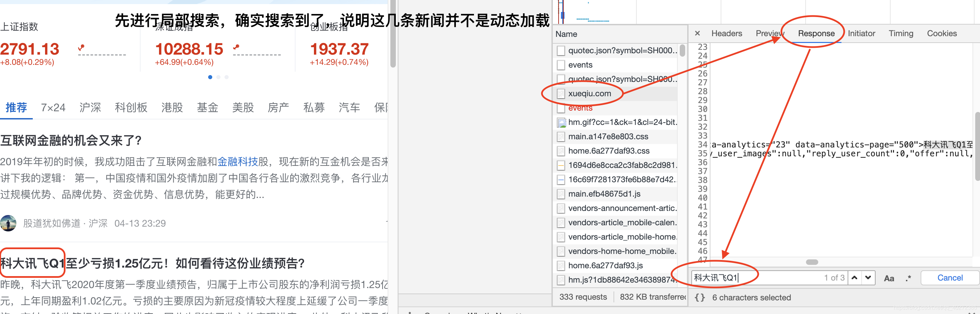
Task: Click icon beside hm.js?1db88642e request
Action: [x=561, y=280]
